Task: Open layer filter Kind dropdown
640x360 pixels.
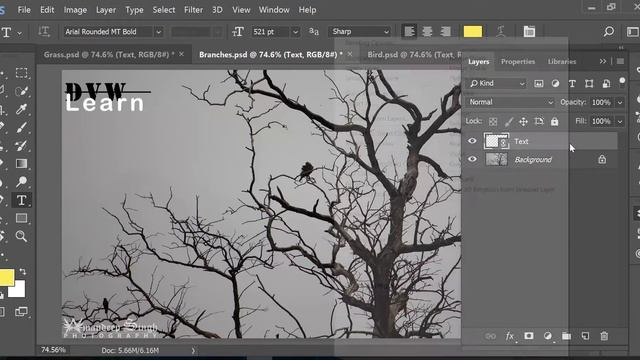Action: point(497,83)
